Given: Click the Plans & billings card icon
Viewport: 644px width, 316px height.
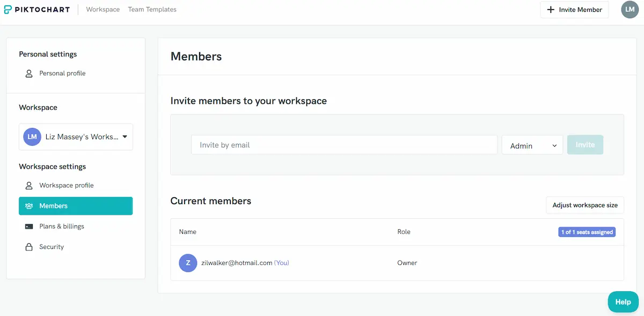Looking at the screenshot, I should pyautogui.click(x=29, y=226).
